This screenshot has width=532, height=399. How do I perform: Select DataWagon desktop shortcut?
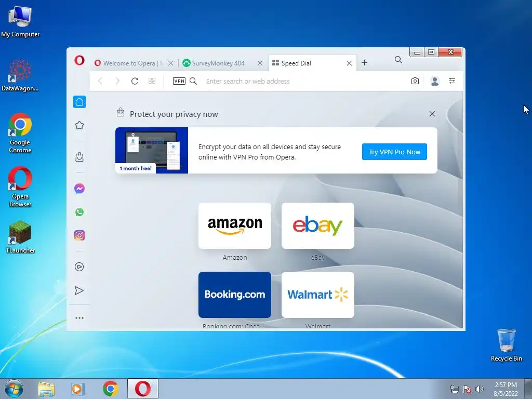tap(20, 75)
